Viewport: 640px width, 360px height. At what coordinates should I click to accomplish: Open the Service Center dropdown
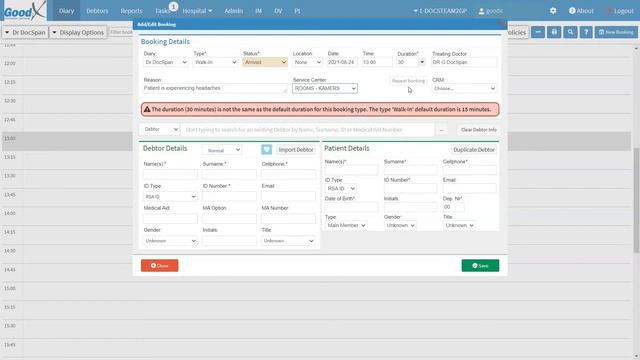pyautogui.click(x=325, y=88)
